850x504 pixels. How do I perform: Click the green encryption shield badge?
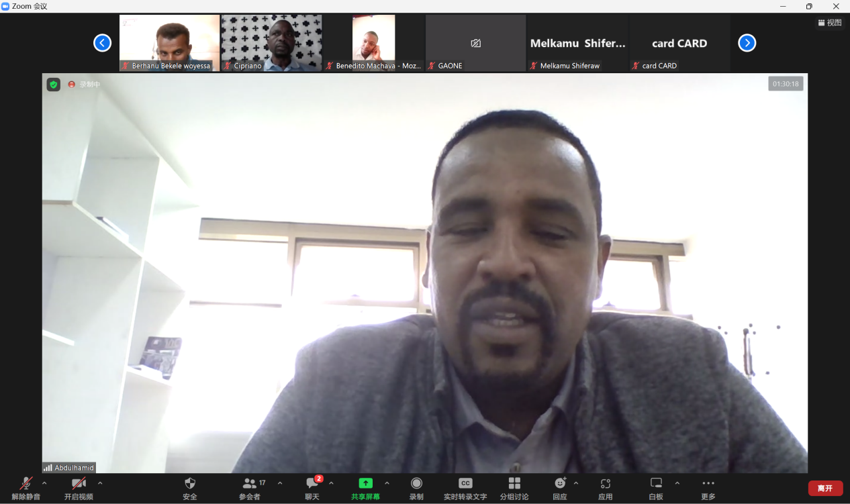pos(54,85)
